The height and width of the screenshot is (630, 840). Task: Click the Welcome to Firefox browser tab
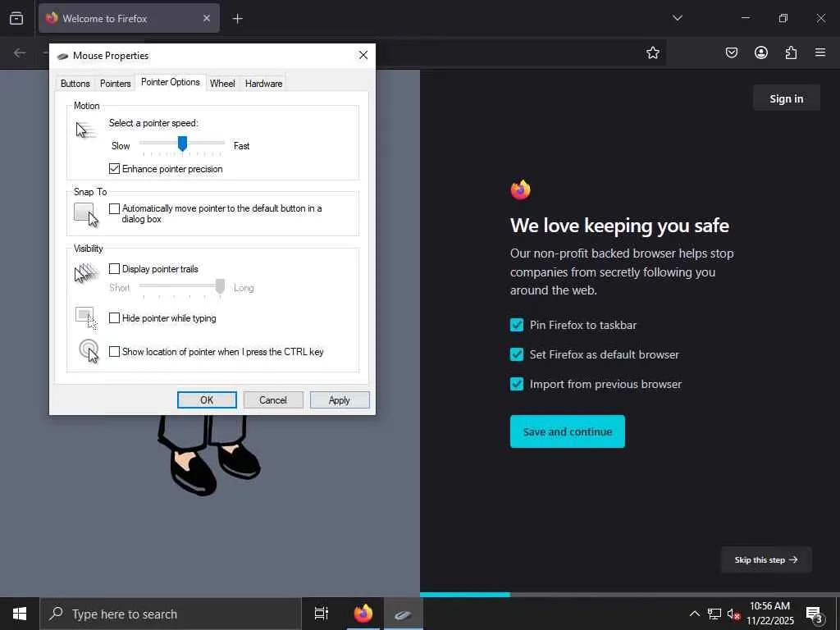tap(129, 18)
